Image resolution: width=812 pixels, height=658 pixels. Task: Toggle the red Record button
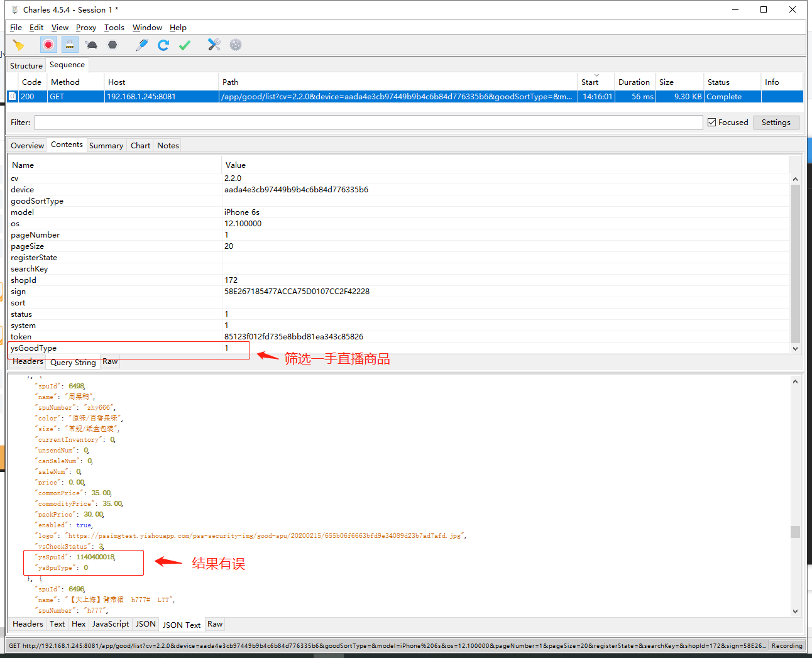pyautogui.click(x=48, y=45)
